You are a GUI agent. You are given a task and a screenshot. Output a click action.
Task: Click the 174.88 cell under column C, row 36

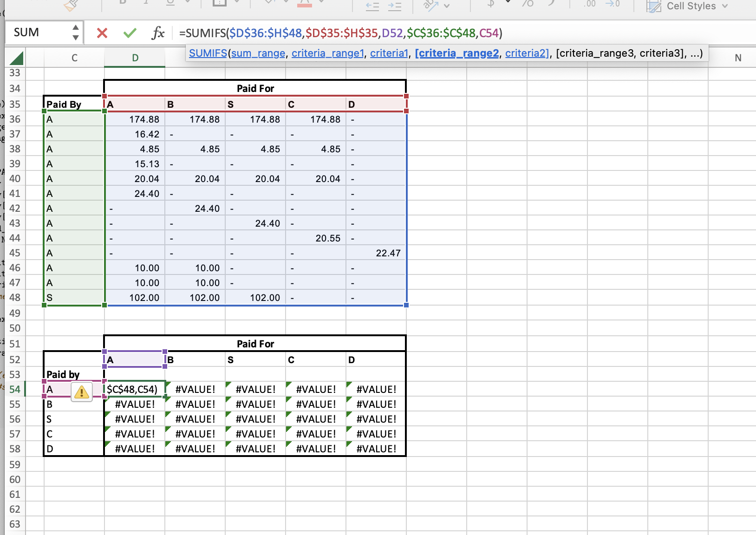click(x=316, y=119)
